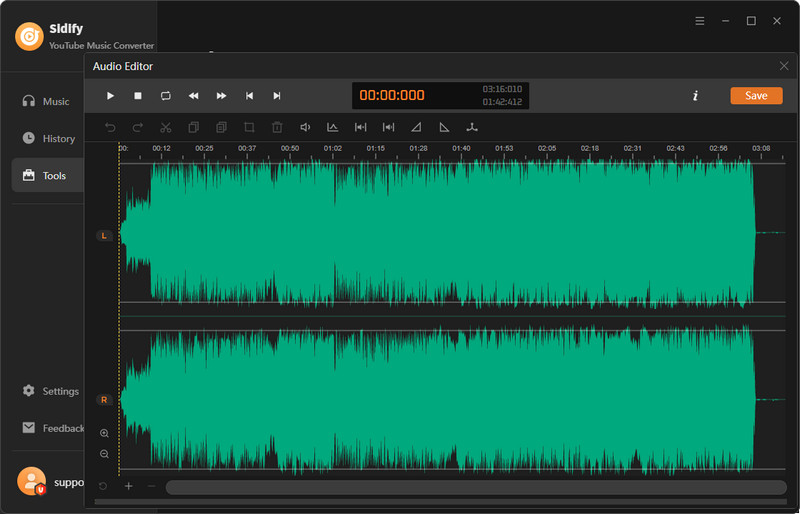Click the left channel waveform
This screenshot has width=800, height=514.
(452, 233)
